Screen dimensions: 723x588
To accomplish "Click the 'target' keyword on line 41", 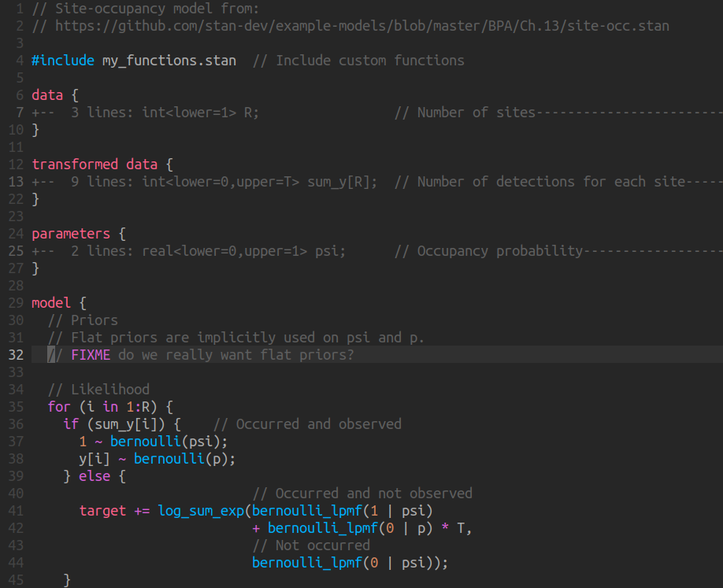I will [x=102, y=511].
